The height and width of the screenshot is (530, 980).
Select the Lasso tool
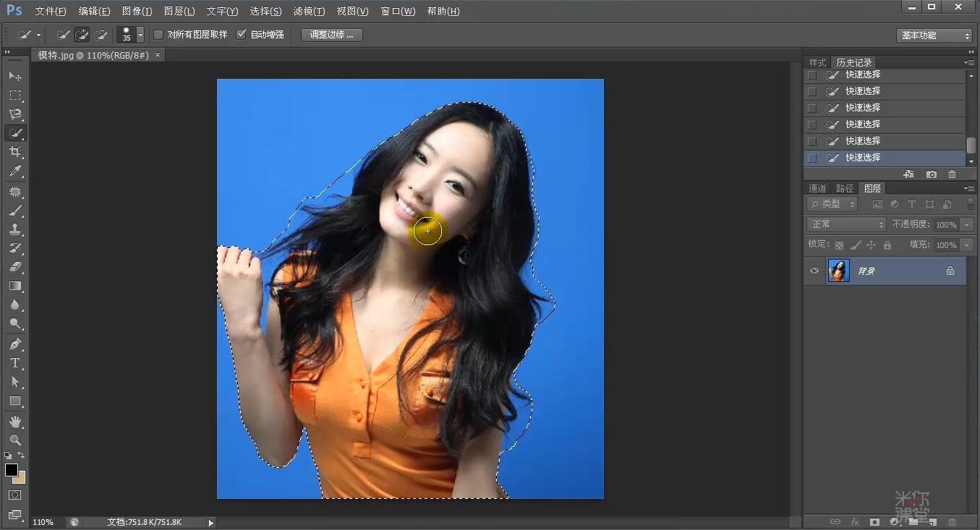pyautogui.click(x=15, y=114)
